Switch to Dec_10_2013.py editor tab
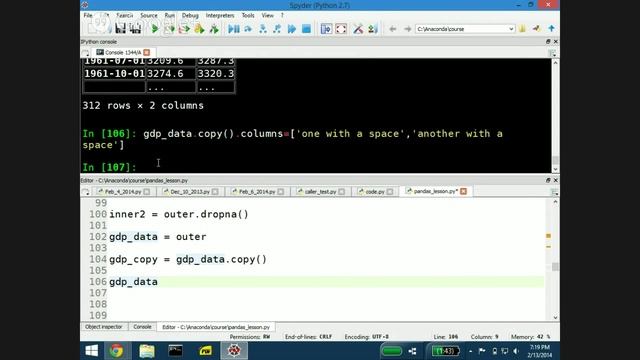 (190, 191)
